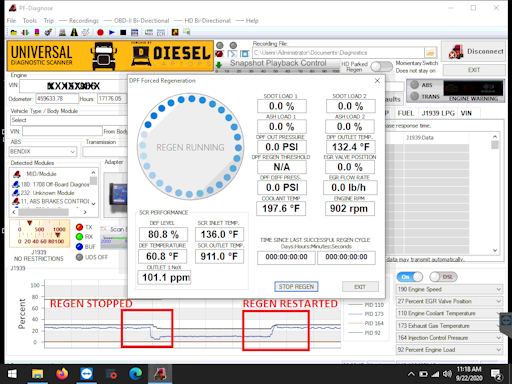Viewport: 512px width, 384px height.
Task: Toggle the DSL switch
Action: [x=443, y=277]
